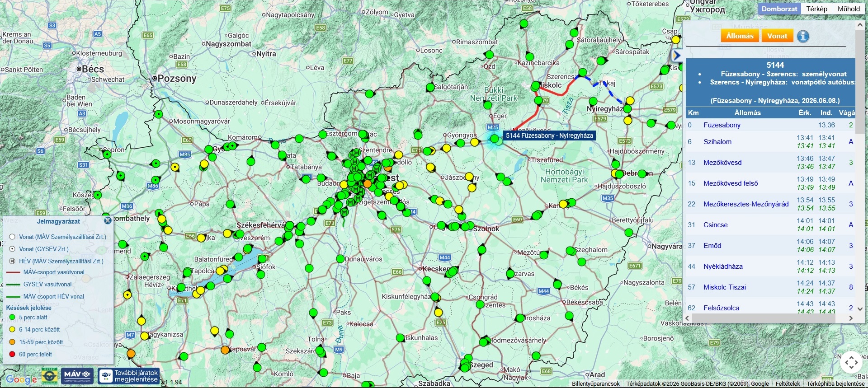The image size is (868, 388).
Task: Click További járatok megjelenítése button
Action: [x=129, y=376]
